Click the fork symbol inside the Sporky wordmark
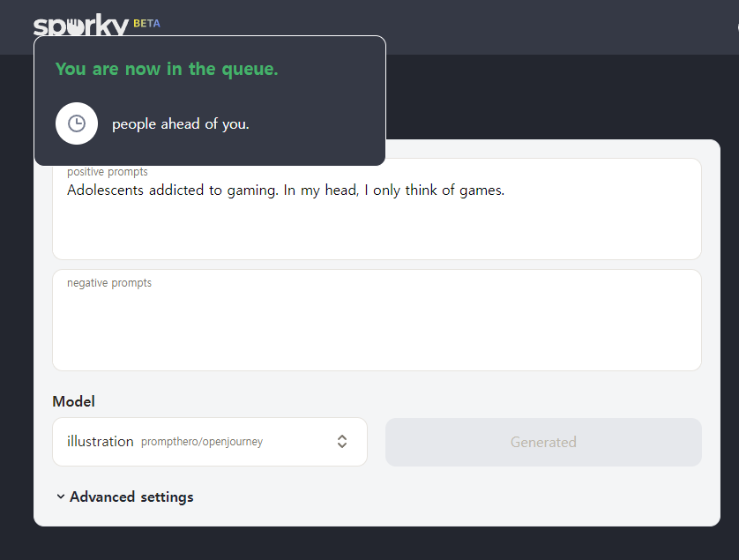 [75, 26]
